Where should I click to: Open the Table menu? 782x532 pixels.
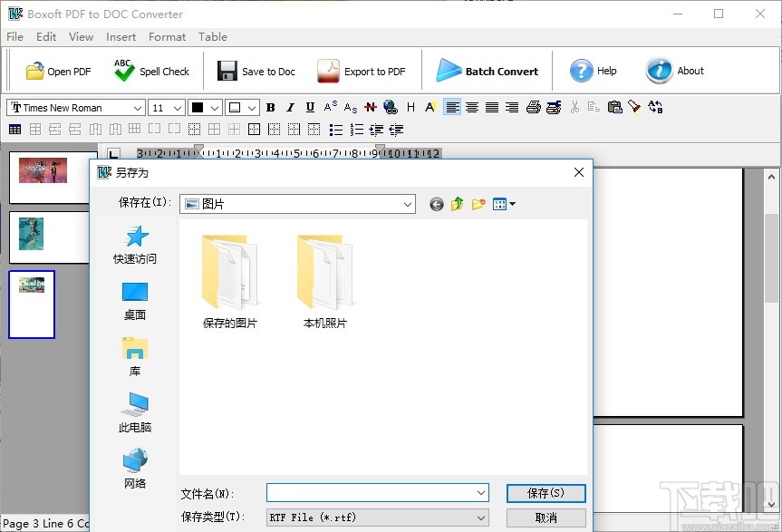pyautogui.click(x=213, y=37)
